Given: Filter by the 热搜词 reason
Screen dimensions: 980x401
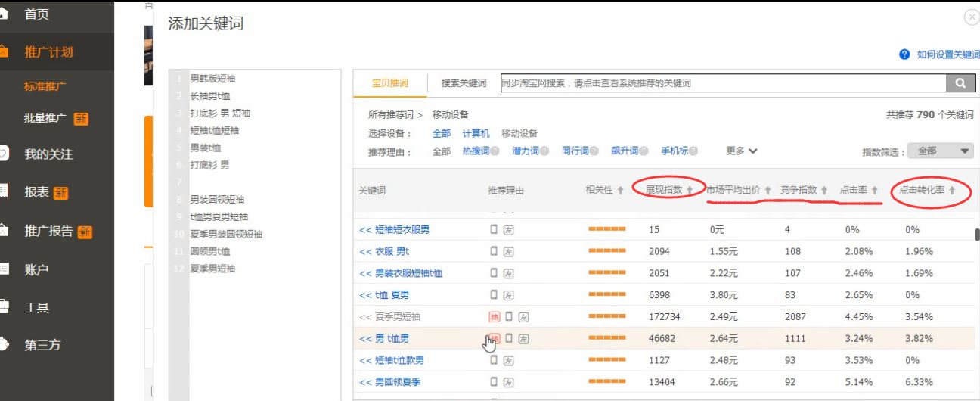Looking at the screenshot, I should click(476, 151).
